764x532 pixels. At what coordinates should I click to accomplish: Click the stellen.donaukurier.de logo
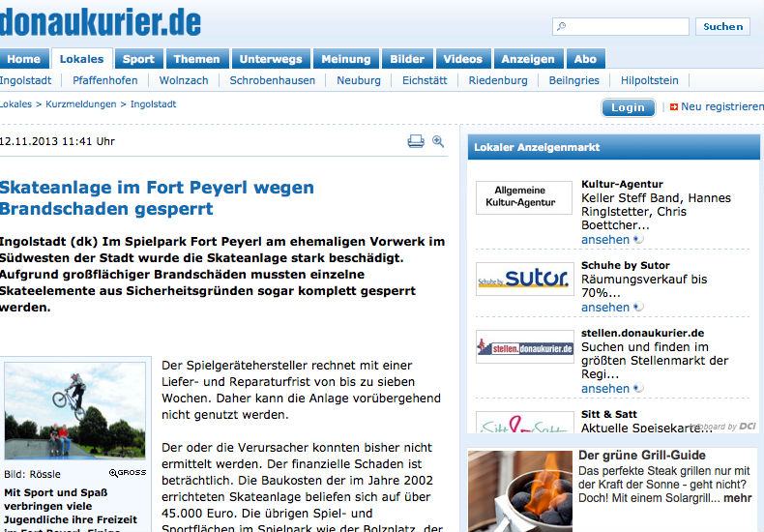tap(524, 347)
